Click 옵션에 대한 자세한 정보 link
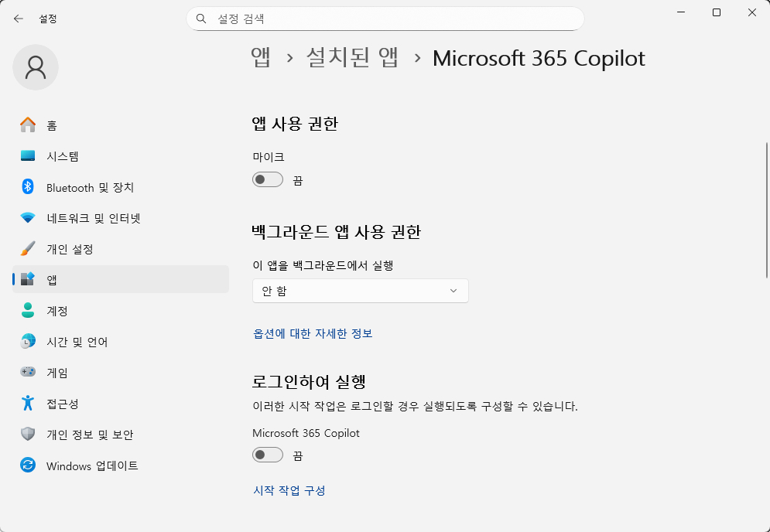 tap(313, 333)
